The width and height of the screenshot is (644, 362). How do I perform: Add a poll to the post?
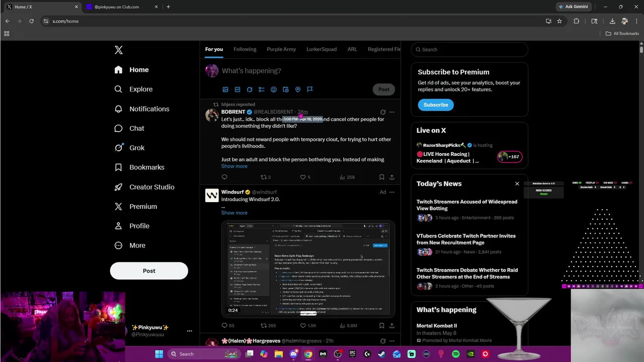tap(262, 89)
